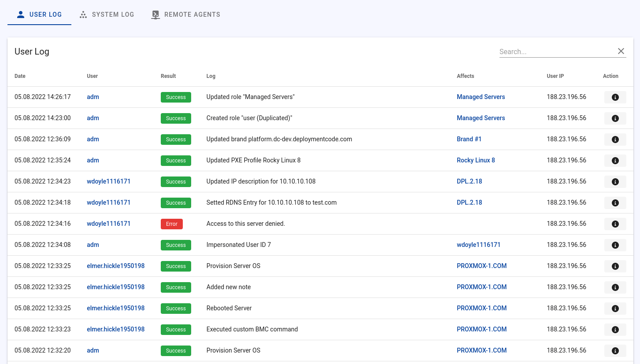640x364 pixels.
Task: Click into the Search input field
Action: point(555,51)
